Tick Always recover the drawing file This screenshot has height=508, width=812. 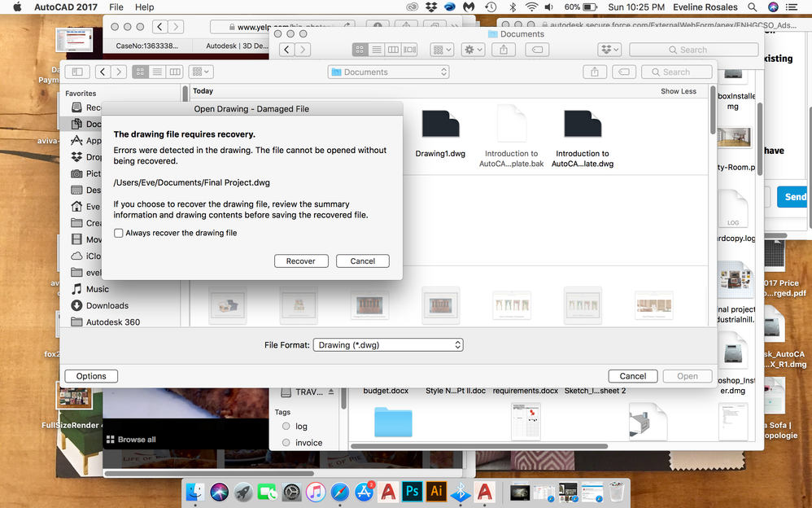pyautogui.click(x=119, y=234)
